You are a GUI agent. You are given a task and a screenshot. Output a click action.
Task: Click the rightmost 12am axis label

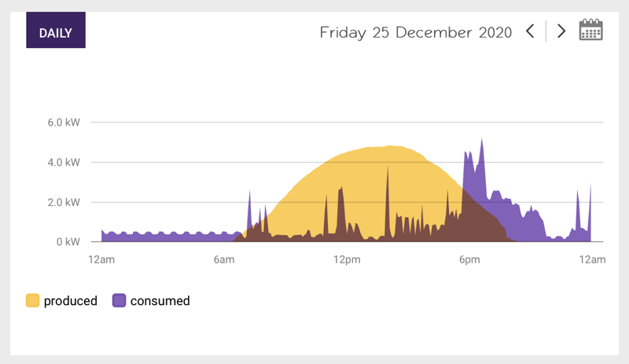pos(592,259)
